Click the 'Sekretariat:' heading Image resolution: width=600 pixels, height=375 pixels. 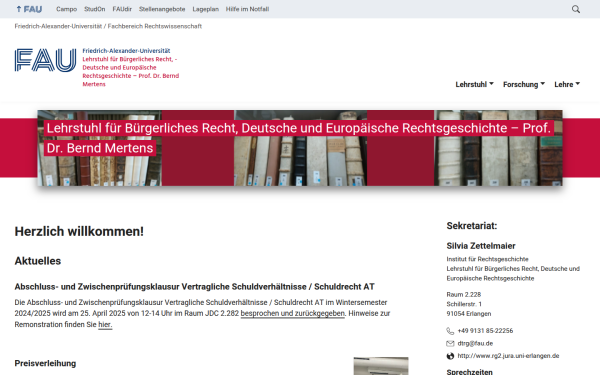pos(472,226)
